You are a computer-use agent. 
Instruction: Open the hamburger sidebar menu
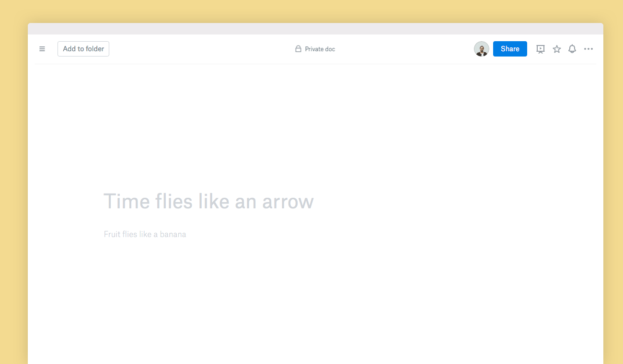(x=42, y=49)
